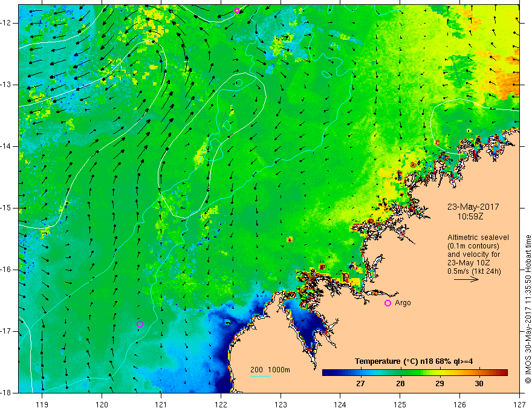Click the longitude axis label '122'

click(x=221, y=404)
